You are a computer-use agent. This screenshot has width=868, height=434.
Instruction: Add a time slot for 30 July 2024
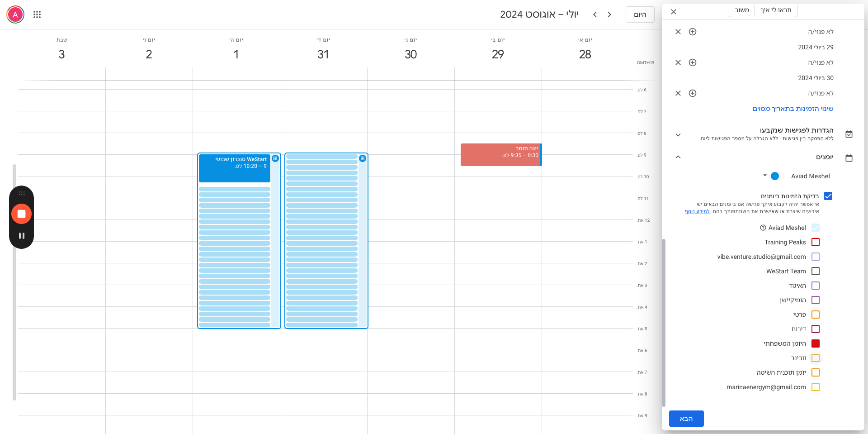[x=693, y=93]
